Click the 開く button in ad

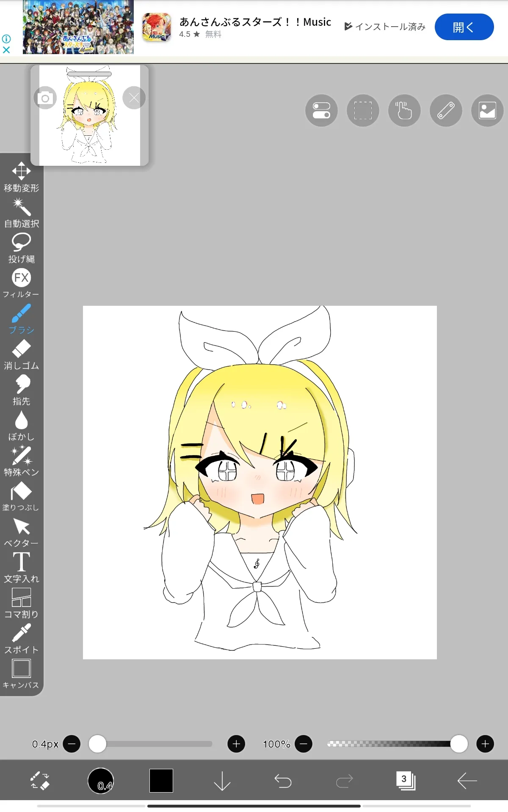[x=464, y=27]
